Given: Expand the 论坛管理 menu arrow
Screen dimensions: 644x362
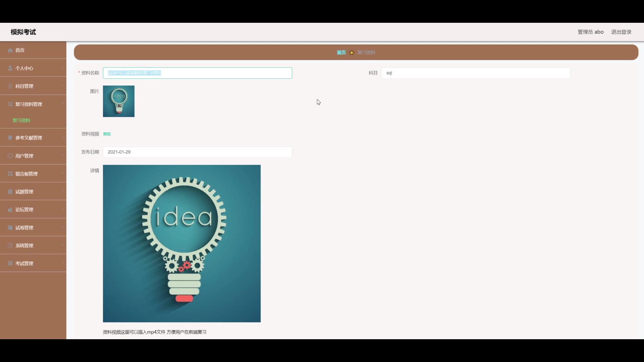Looking at the screenshot, I should (63, 209).
